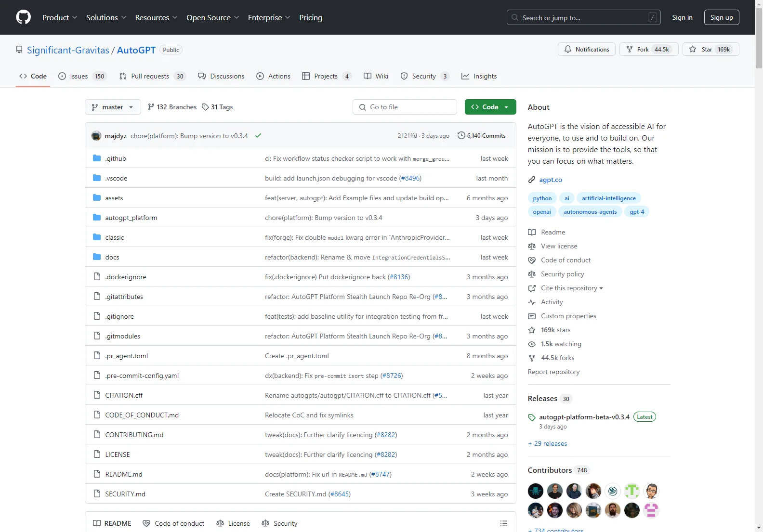Open the SECURITY.md file
Screen dimensions: 763x532
[x=125, y=494]
